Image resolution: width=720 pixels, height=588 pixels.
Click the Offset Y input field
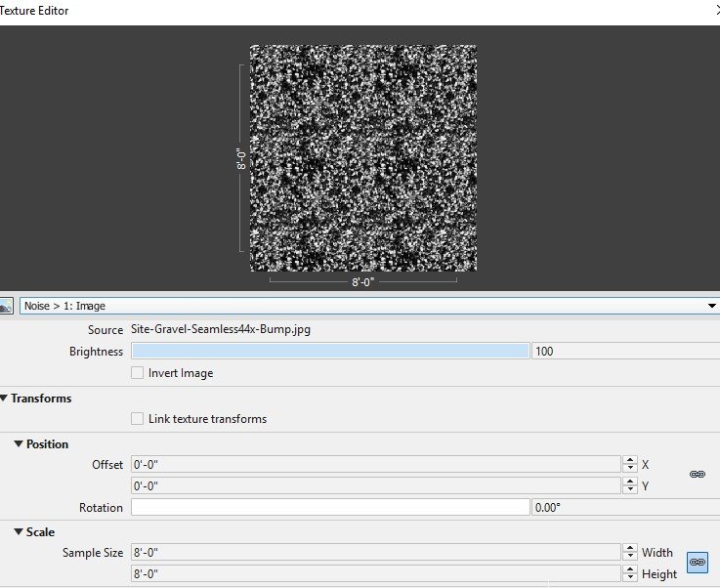click(375, 485)
